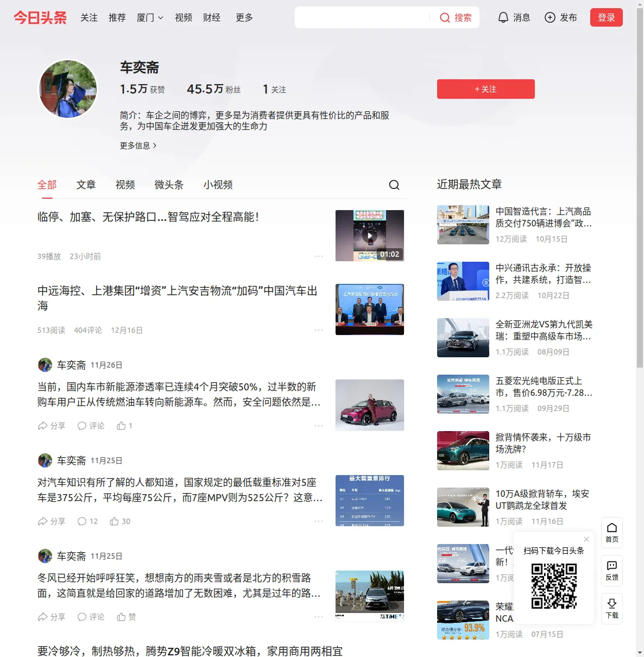
Task: Open more options for the 临停、加塞 video post
Action: 319,256
